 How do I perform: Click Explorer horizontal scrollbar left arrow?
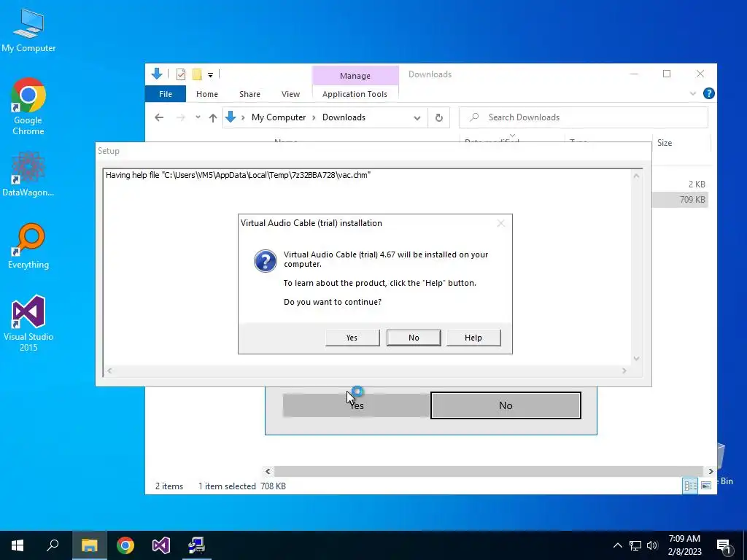(x=268, y=472)
